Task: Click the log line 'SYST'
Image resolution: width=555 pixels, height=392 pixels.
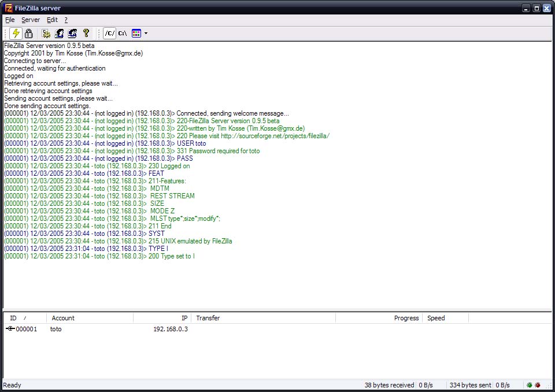Action: [x=84, y=234]
